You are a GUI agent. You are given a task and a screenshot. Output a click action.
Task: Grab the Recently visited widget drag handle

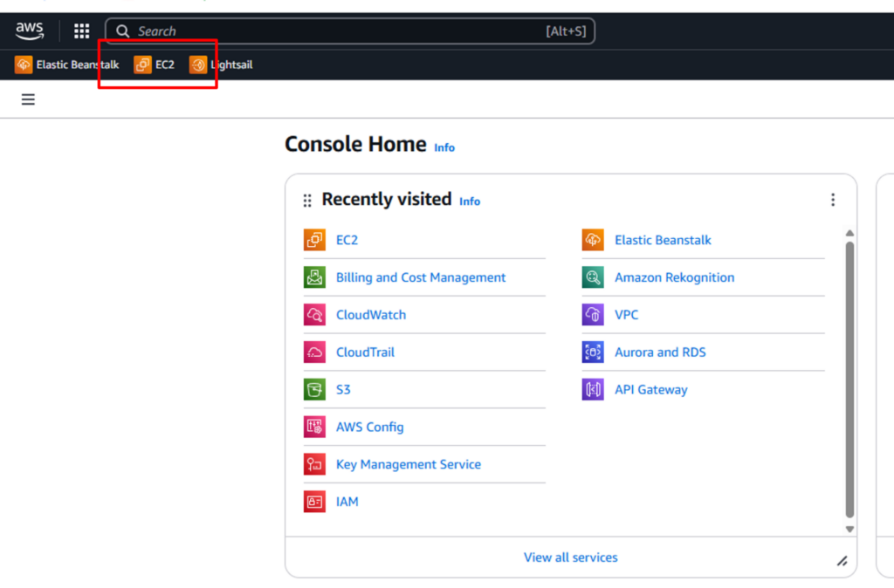coord(307,201)
